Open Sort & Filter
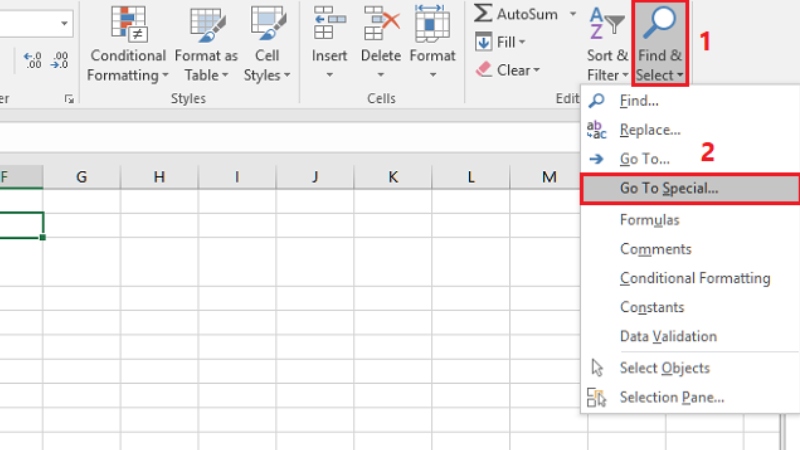The height and width of the screenshot is (450, 800). [607, 44]
